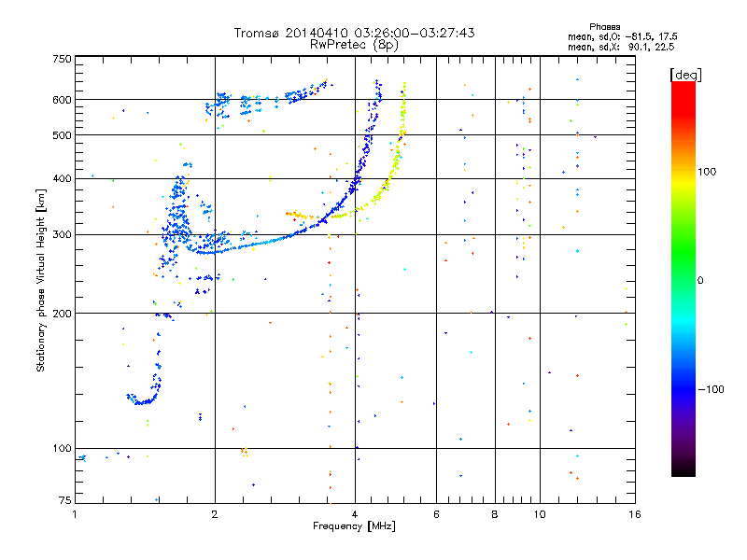
Task: Click the phase colorbar gradient
Action: (x=684, y=278)
